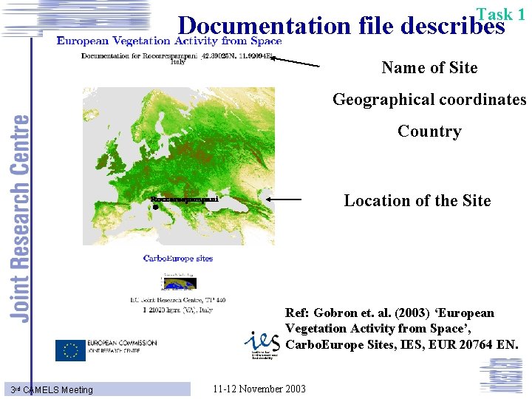Click the 'Geographical coordinates' text
This screenshot has width=532, height=399.
tap(429, 100)
